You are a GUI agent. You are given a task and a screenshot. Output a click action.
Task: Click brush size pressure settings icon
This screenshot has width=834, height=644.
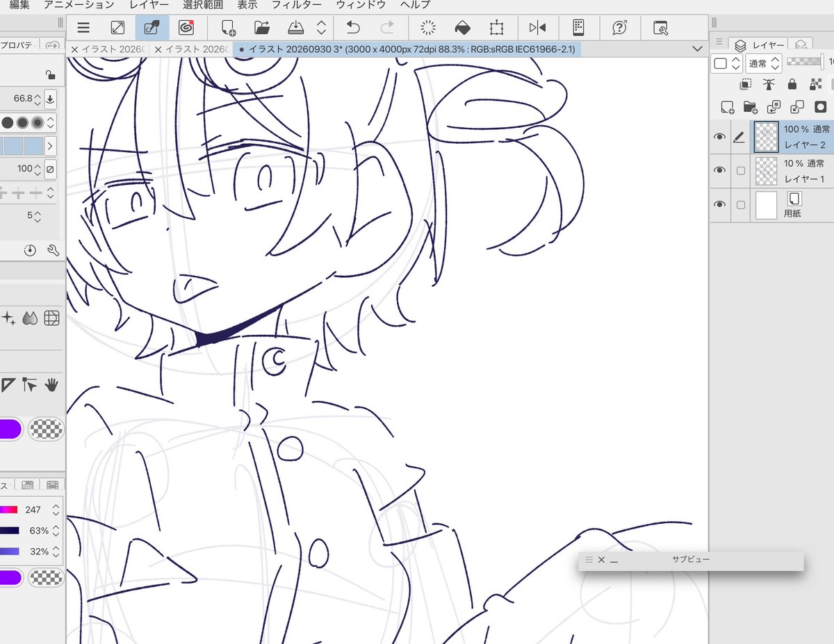pyautogui.click(x=51, y=99)
